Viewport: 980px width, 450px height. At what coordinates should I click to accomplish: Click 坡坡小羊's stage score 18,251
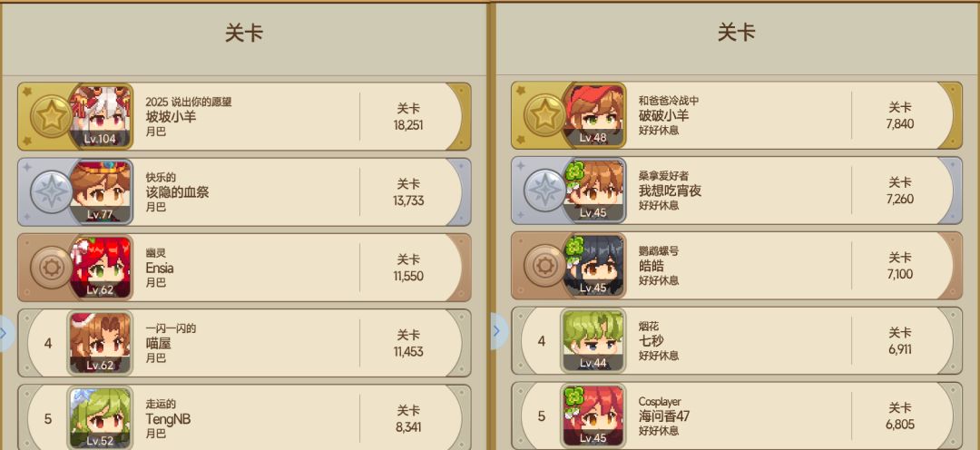[x=408, y=125]
